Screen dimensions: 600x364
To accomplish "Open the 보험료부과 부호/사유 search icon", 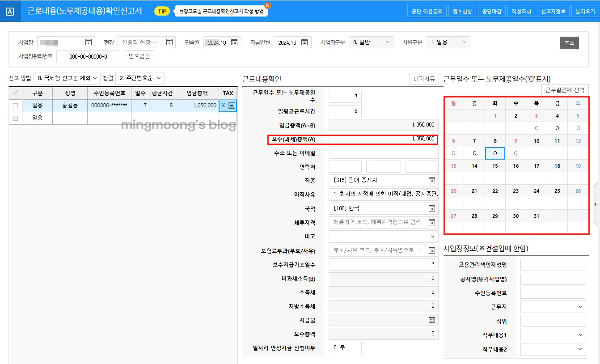I will [x=431, y=250].
